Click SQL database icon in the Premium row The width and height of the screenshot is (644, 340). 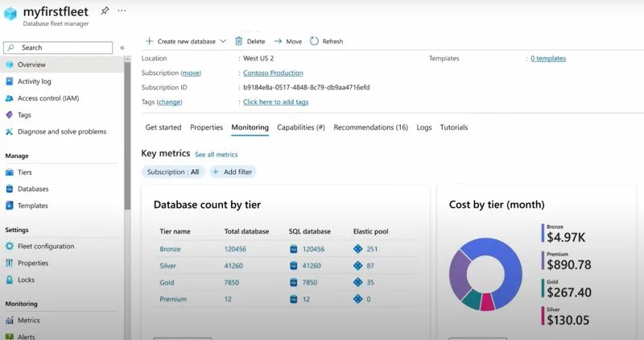tap(294, 299)
